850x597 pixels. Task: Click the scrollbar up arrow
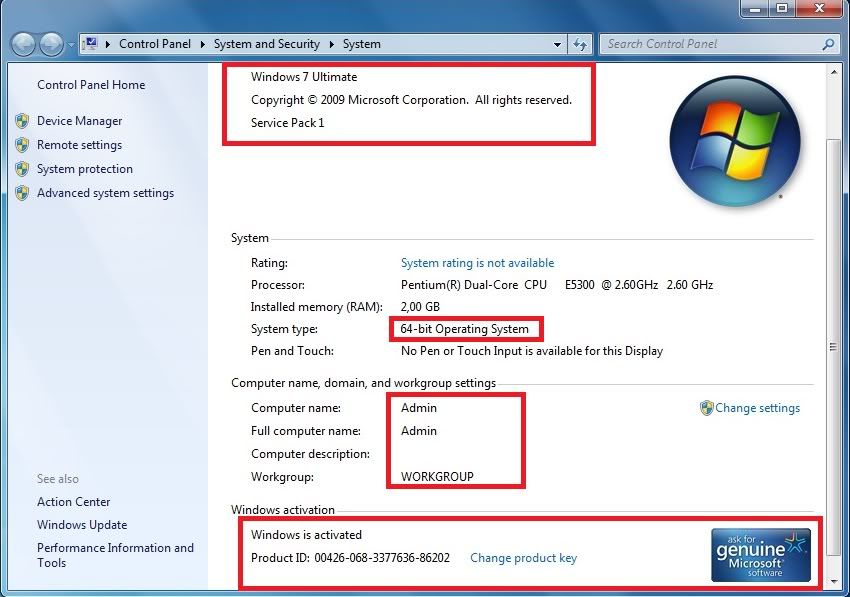(x=833, y=72)
